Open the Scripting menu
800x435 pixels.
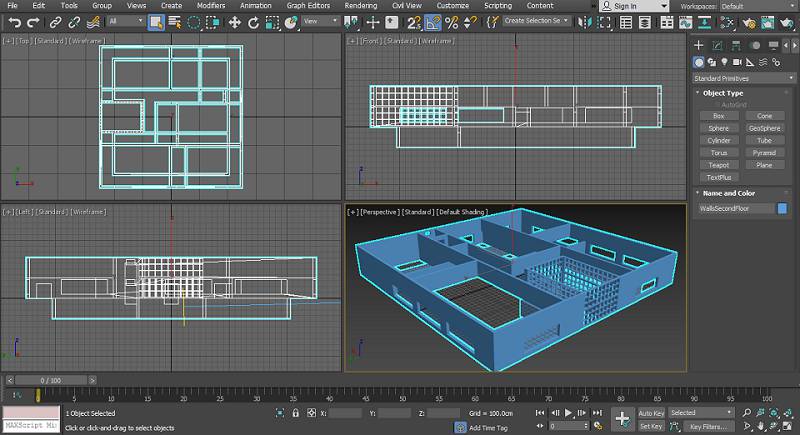pos(497,6)
